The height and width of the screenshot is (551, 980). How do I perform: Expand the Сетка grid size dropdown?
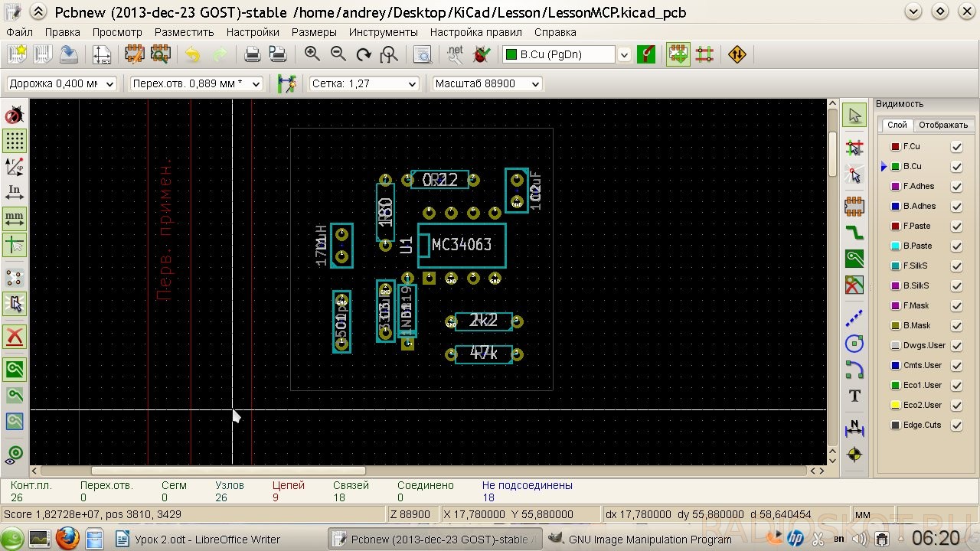(364, 83)
